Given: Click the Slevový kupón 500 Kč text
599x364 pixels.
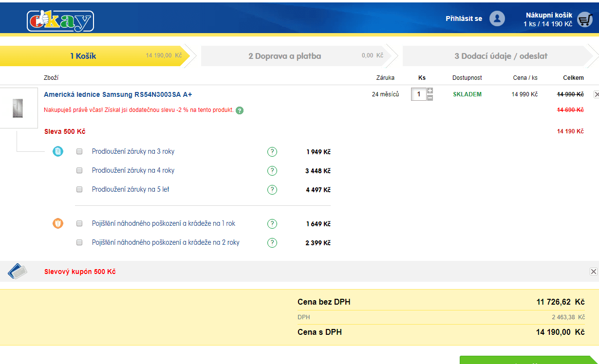Looking at the screenshot, I should pyautogui.click(x=80, y=272).
